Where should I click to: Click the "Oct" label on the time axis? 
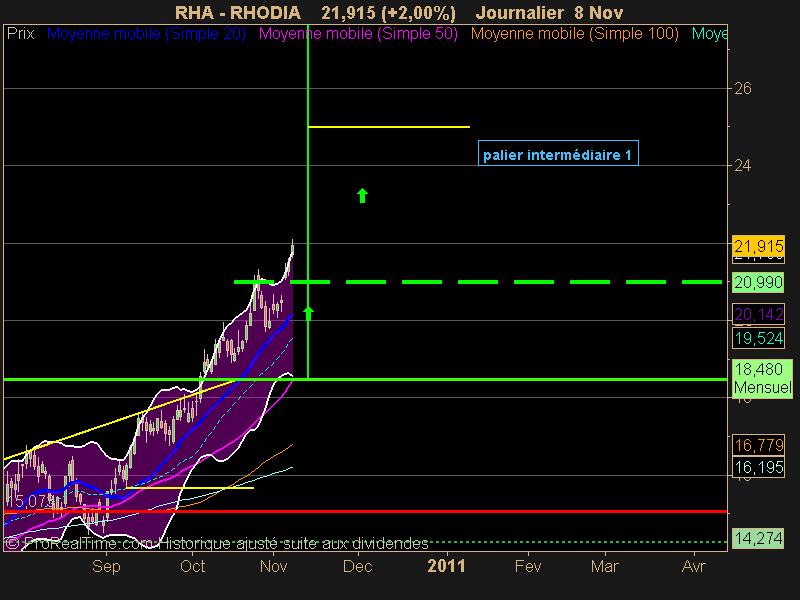click(x=192, y=566)
